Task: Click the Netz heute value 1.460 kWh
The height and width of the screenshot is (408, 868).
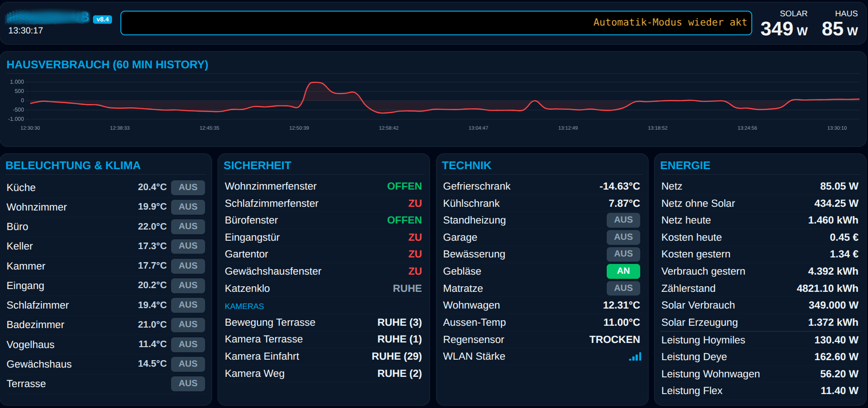Action: coord(833,220)
